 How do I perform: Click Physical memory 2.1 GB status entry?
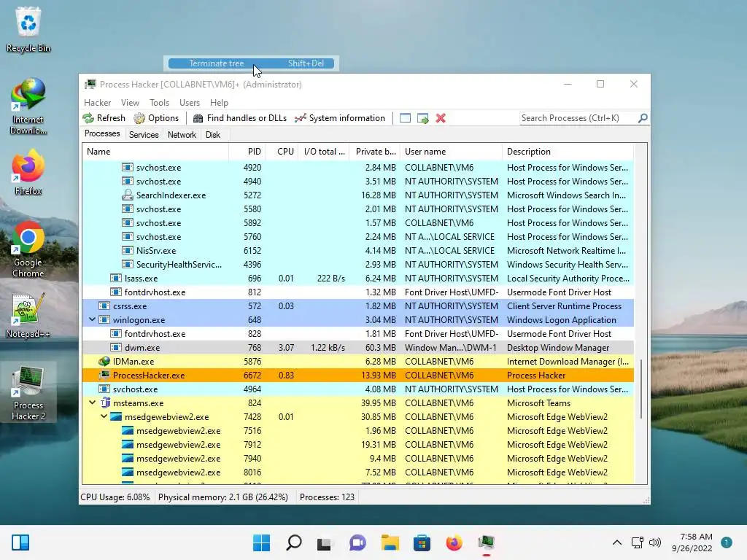[x=223, y=497]
